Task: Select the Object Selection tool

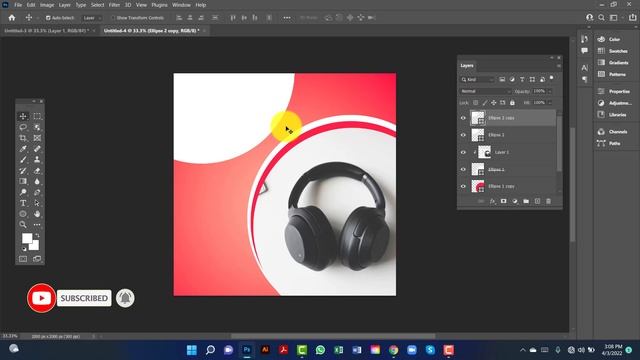Action: (x=37, y=127)
